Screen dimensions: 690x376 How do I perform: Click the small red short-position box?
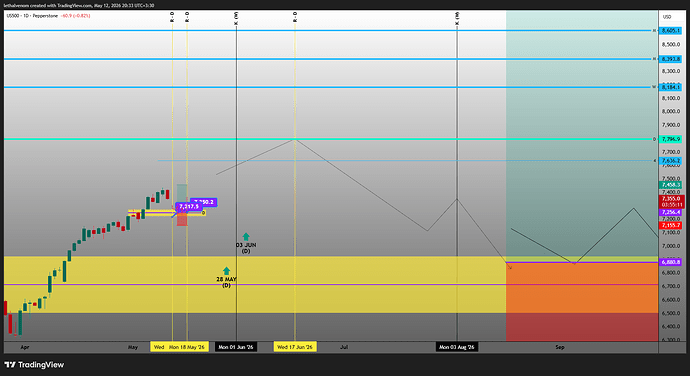(182, 220)
